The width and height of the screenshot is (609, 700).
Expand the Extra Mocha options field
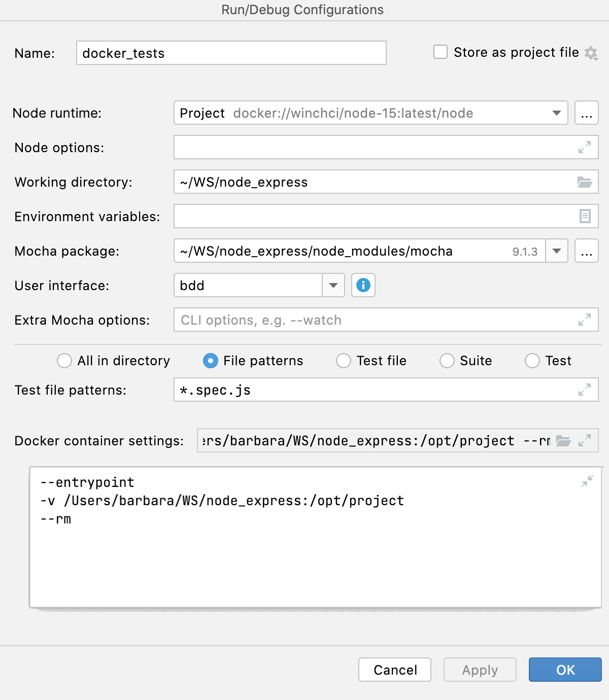coord(586,320)
